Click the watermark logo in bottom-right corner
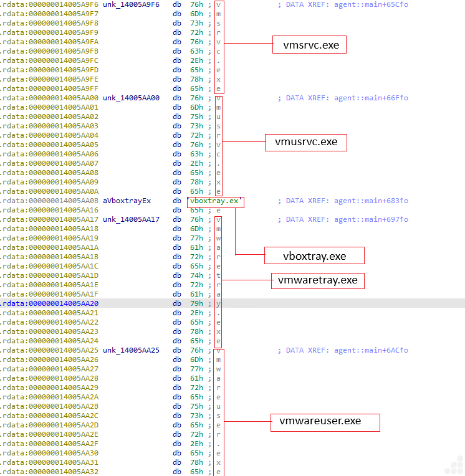This screenshot has height=476, width=465. [x=454, y=465]
